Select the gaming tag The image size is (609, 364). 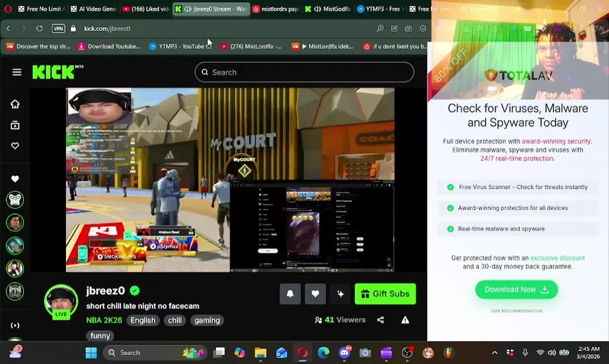207,320
